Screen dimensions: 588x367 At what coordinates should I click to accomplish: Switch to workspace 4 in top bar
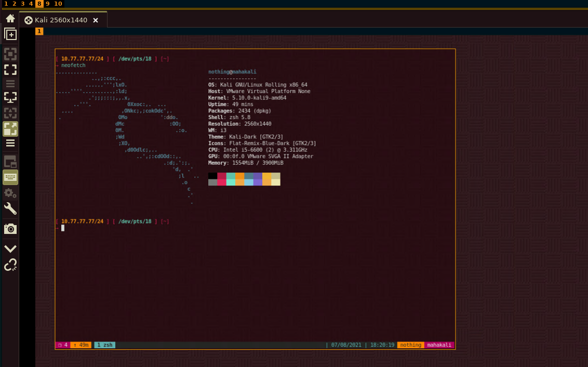31,4
